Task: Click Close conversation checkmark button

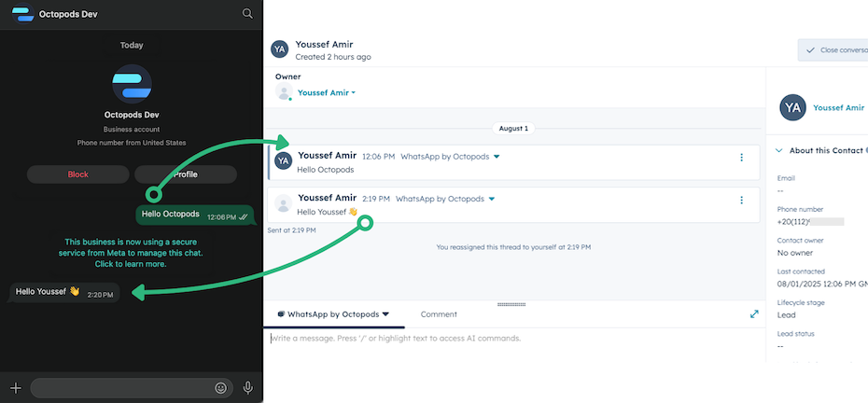Action: coord(833,49)
